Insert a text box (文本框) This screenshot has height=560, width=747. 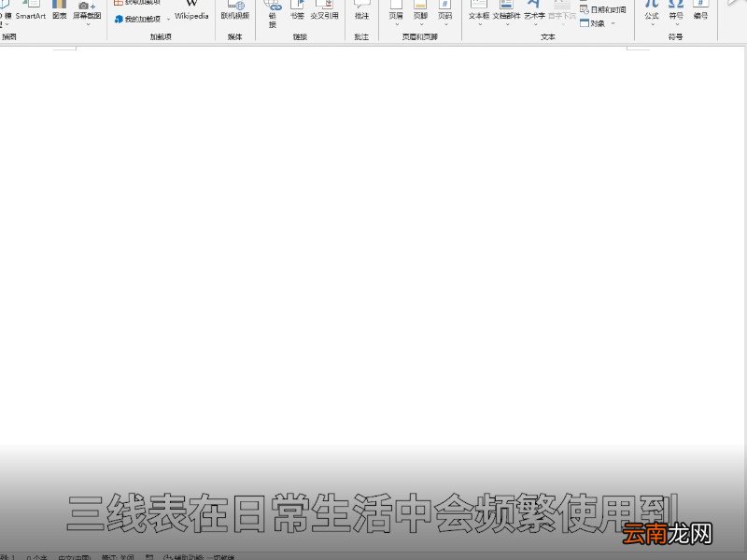(479, 12)
